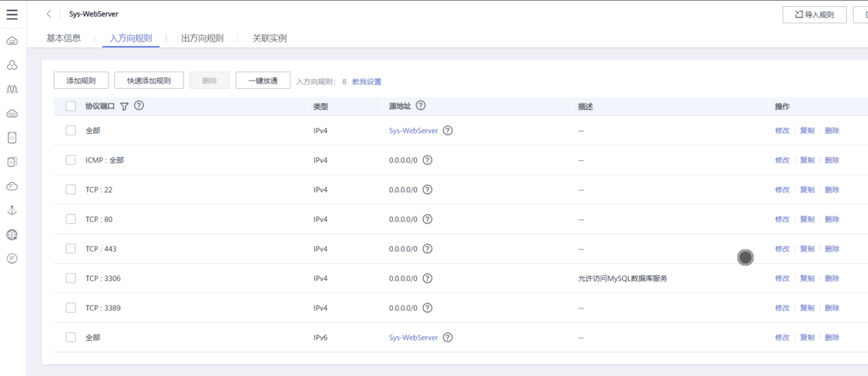Click the 操作 column header
868x376 pixels.
(x=782, y=107)
